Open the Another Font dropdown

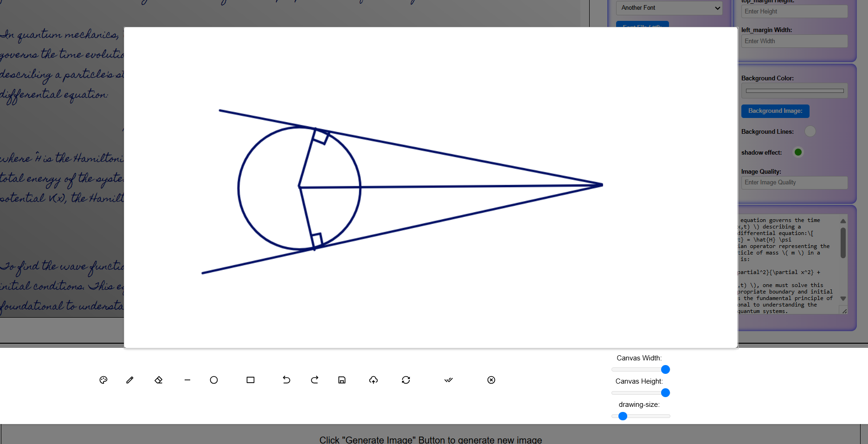pyautogui.click(x=669, y=8)
